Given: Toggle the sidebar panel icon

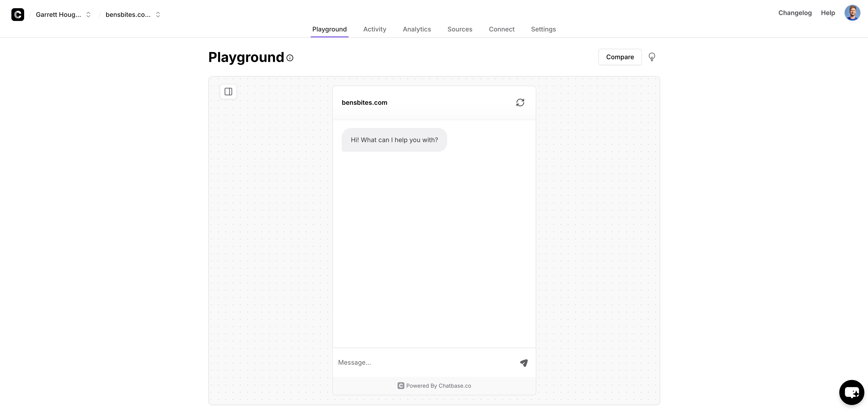Looking at the screenshot, I should pyautogui.click(x=228, y=92).
